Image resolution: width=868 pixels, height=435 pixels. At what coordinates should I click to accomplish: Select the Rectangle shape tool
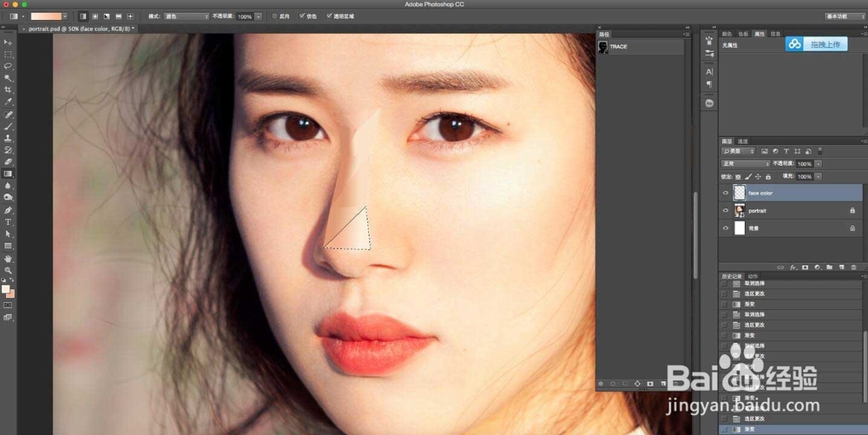click(8, 246)
